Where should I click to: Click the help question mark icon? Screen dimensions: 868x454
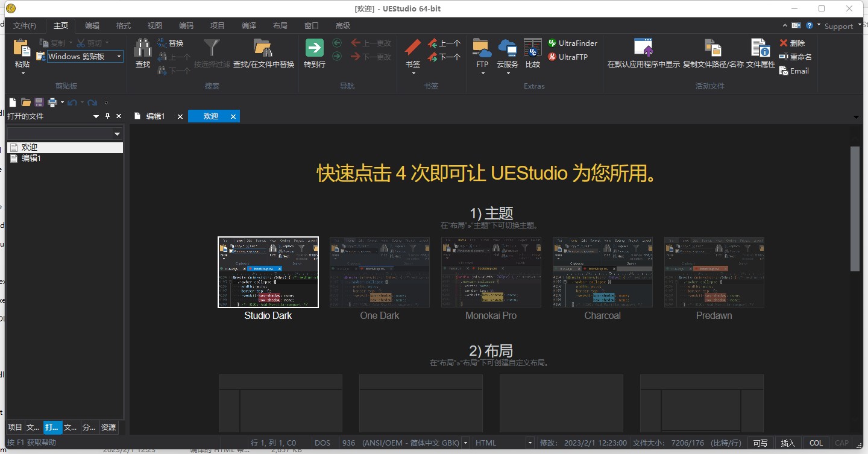[x=810, y=25]
